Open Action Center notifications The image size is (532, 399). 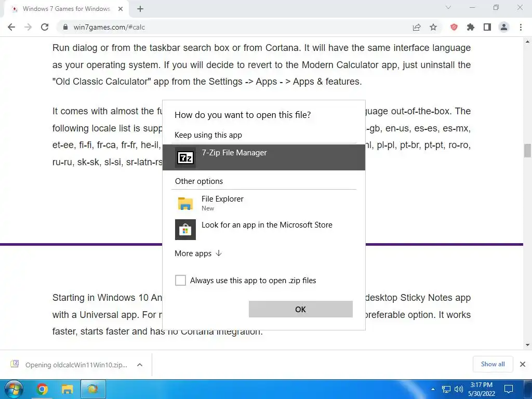pos(509,389)
